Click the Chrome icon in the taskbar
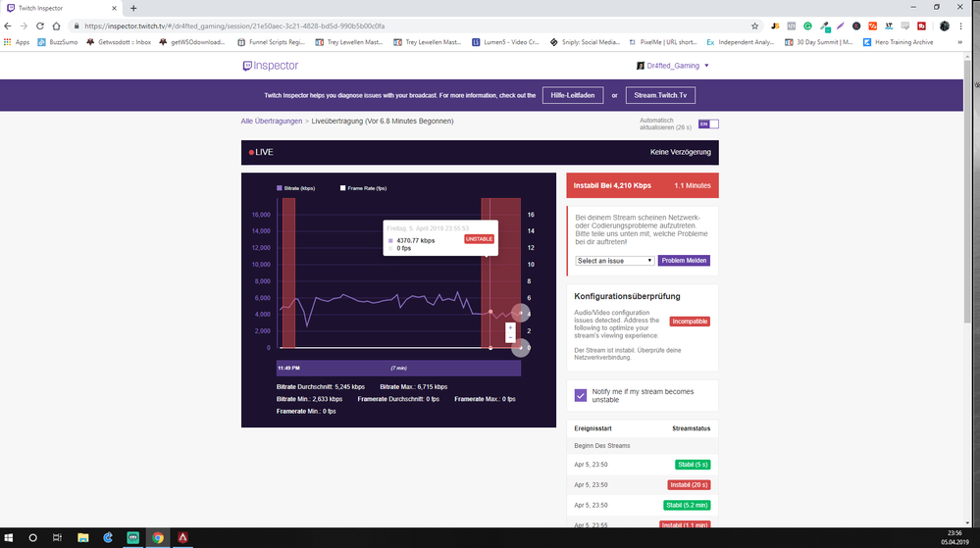 tap(158, 537)
